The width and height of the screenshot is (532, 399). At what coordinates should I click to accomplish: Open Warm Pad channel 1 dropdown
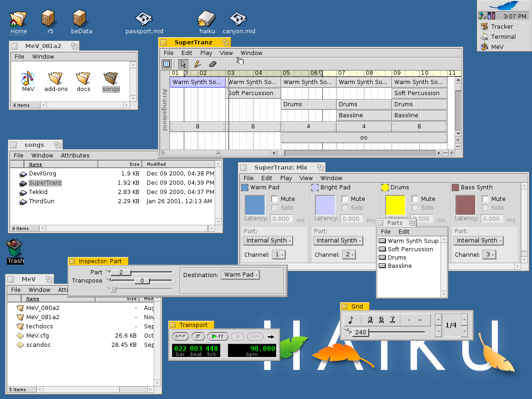(279, 254)
